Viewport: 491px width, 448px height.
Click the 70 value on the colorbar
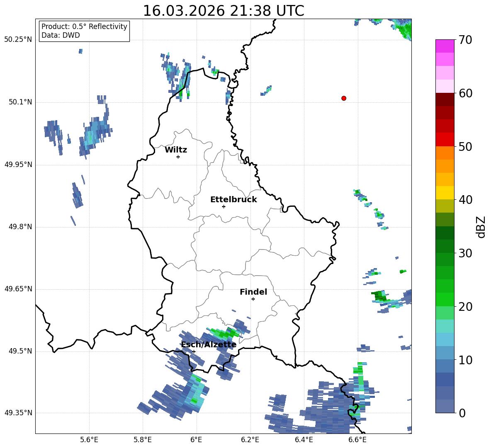(x=465, y=40)
